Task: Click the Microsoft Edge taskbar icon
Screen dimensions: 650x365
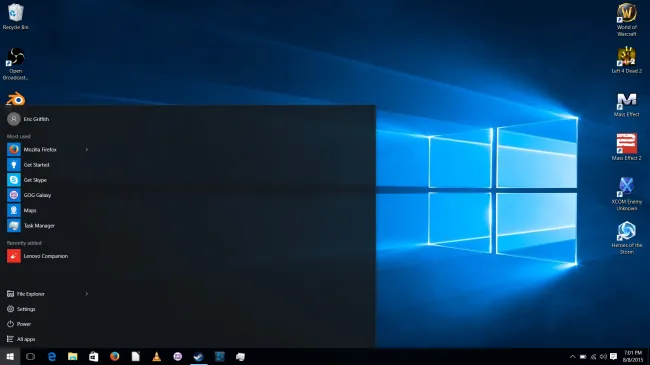Action: pyautogui.click(x=52, y=357)
